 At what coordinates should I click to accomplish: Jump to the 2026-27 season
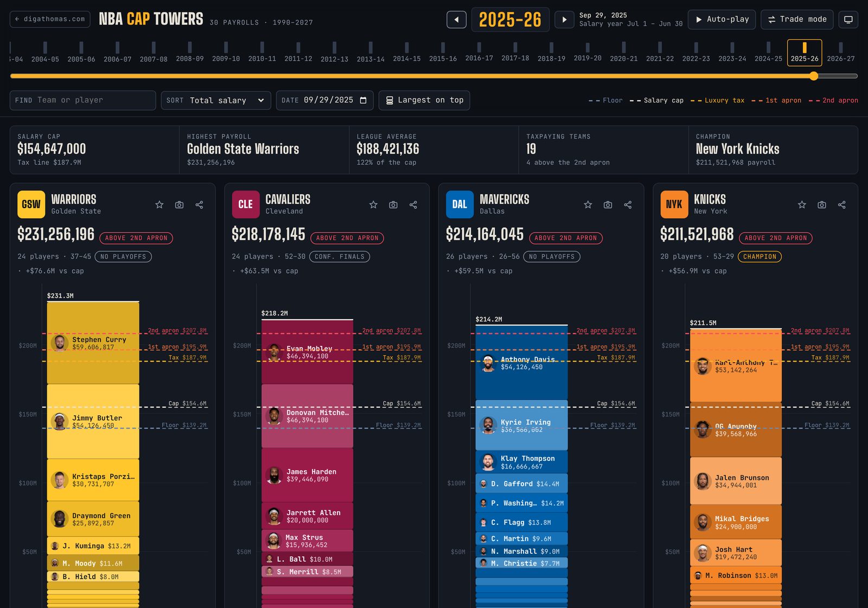coord(840,53)
